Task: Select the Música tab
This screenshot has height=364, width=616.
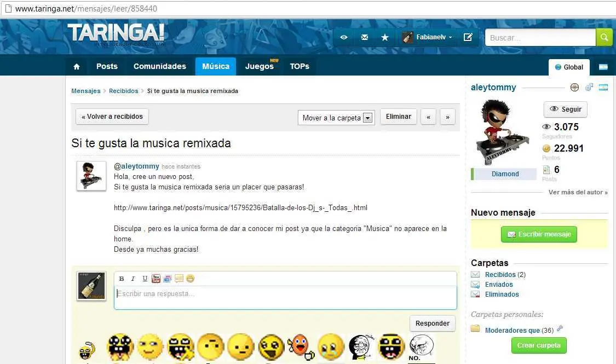Action: 216,66
